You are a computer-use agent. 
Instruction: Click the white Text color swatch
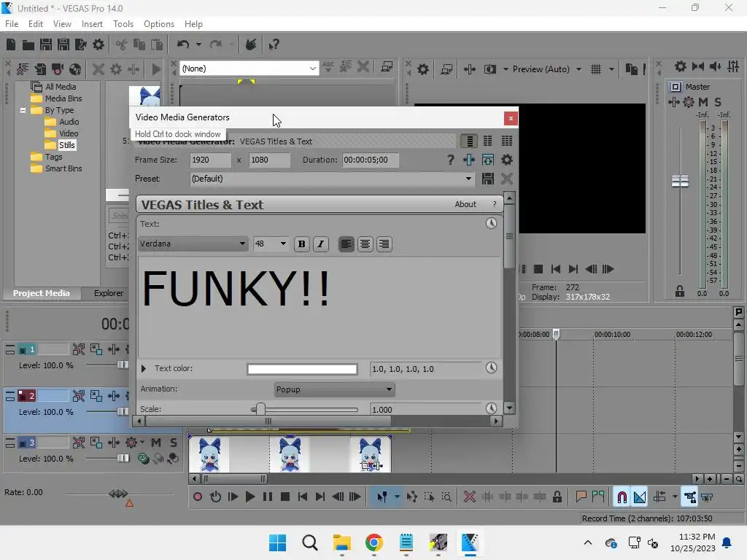[x=302, y=369]
